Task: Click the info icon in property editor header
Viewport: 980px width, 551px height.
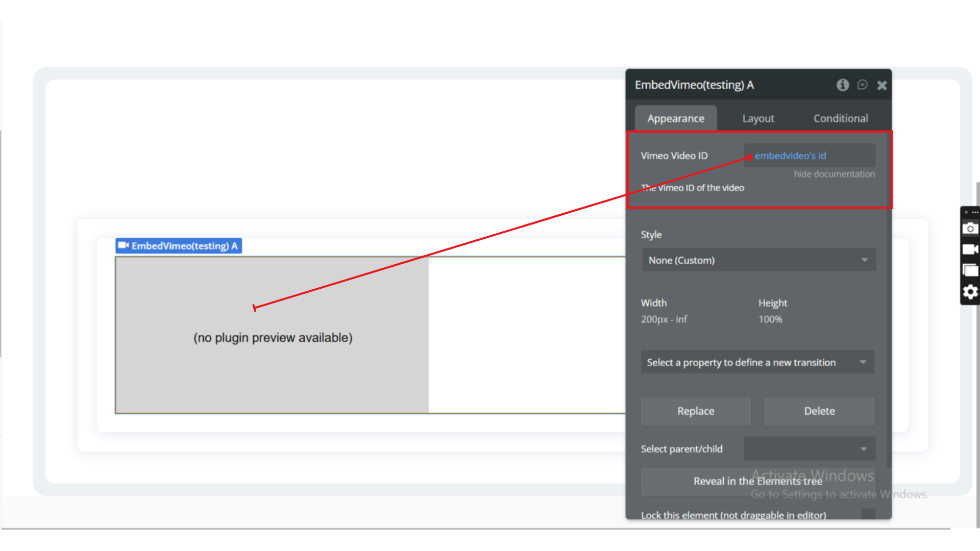Action: tap(843, 85)
